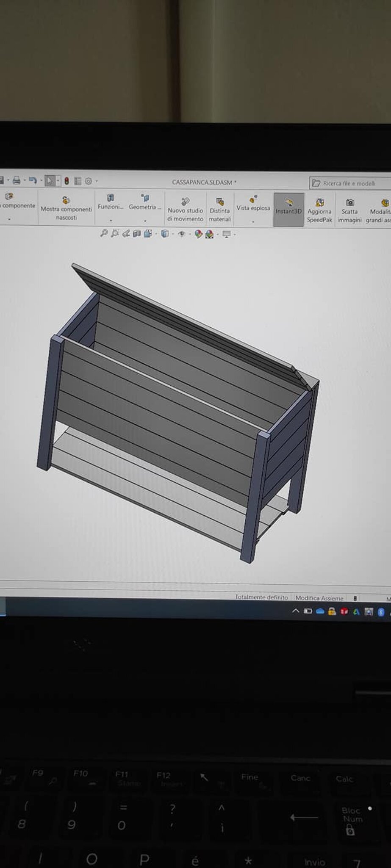Screen dimensions: 391x868
Task: Click the Print icon in the quick toolbar
Action: point(17,181)
